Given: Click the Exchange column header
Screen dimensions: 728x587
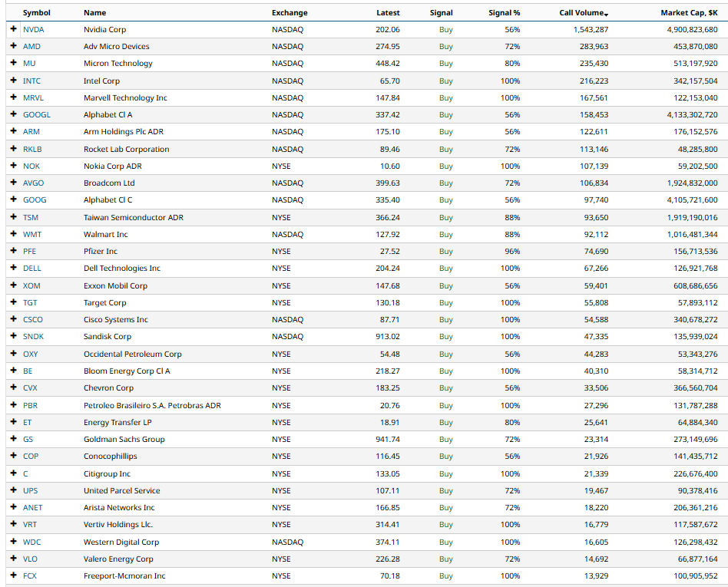Looking at the screenshot, I should 290,12.
